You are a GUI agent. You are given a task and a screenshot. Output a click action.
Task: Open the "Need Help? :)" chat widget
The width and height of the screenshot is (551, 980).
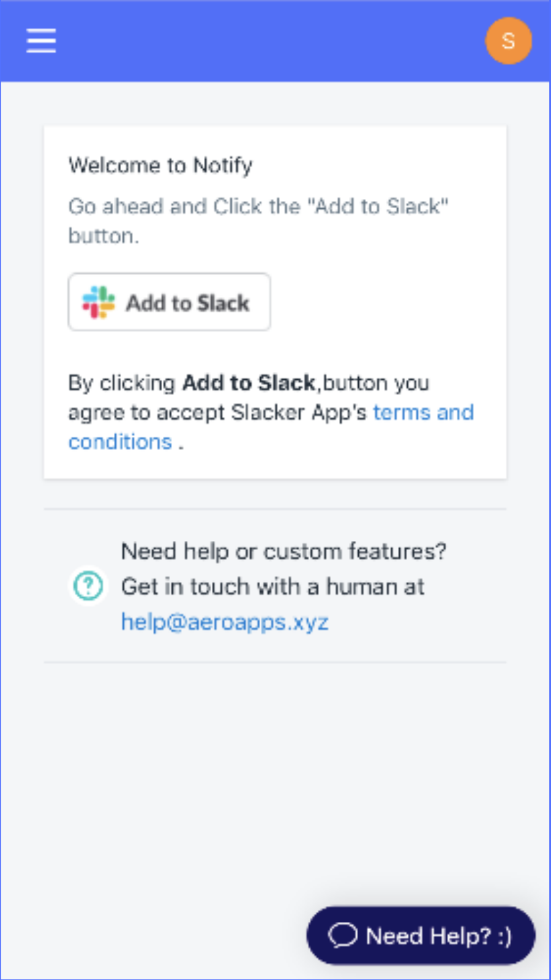click(x=421, y=935)
